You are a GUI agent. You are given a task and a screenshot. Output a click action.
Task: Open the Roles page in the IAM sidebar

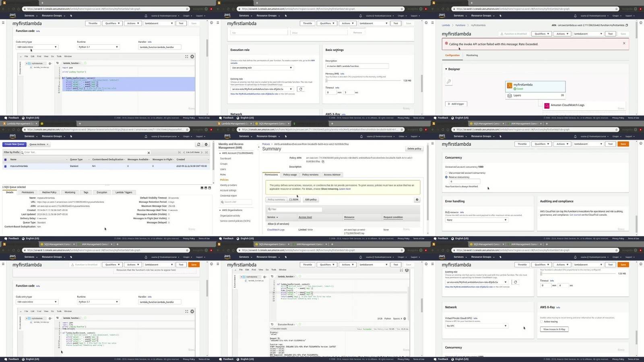pos(223,174)
